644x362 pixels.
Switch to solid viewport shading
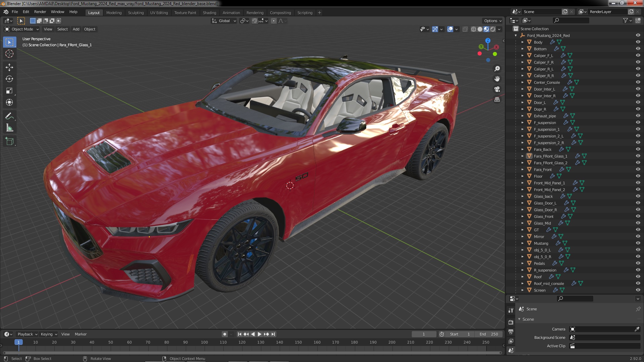point(480,29)
